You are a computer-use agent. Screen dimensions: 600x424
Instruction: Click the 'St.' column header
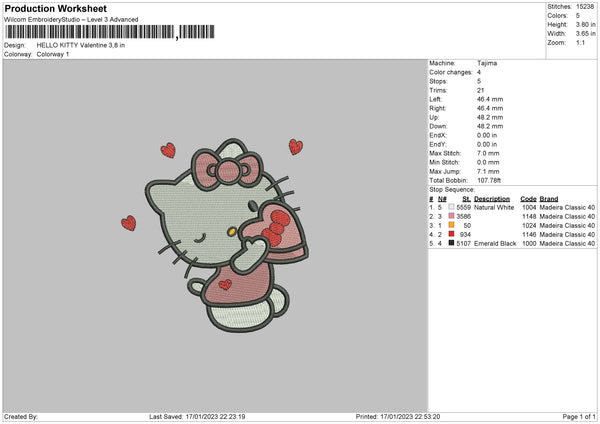click(x=466, y=199)
